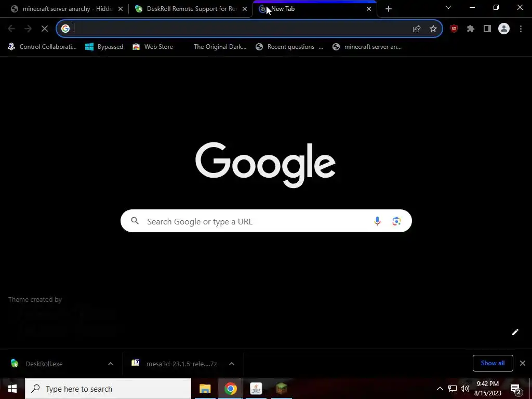532x399 pixels.
Task: Open the Java app on the taskbar
Action: click(x=256, y=389)
